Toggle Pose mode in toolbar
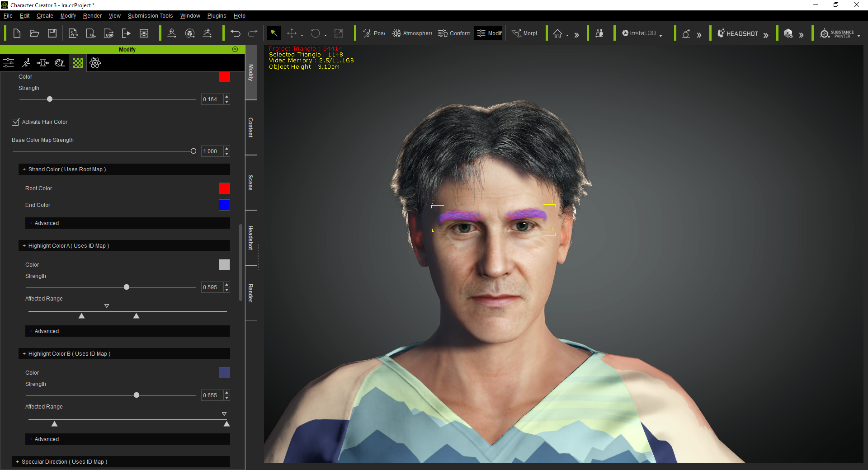The image size is (868, 470). (374, 33)
